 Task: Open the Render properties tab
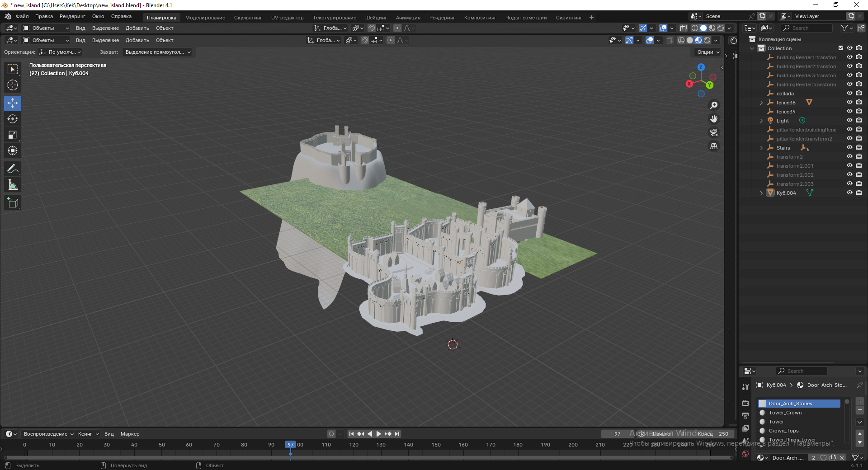click(745, 403)
